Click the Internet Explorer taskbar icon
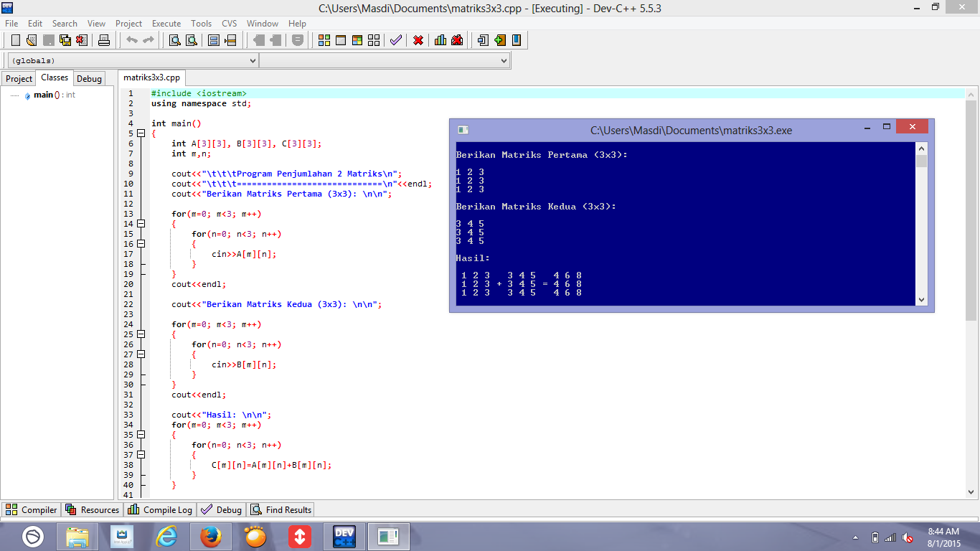The width and height of the screenshot is (980, 551). click(x=166, y=537)
